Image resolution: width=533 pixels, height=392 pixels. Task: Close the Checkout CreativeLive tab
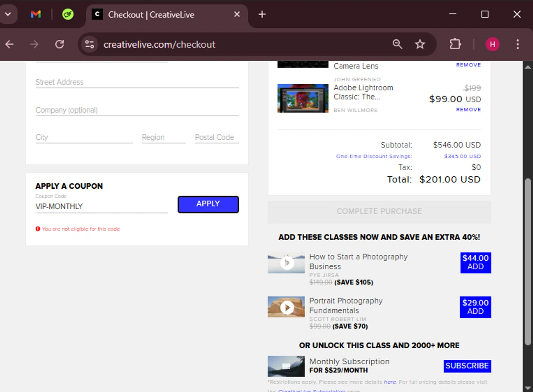[x=237, y=14]
